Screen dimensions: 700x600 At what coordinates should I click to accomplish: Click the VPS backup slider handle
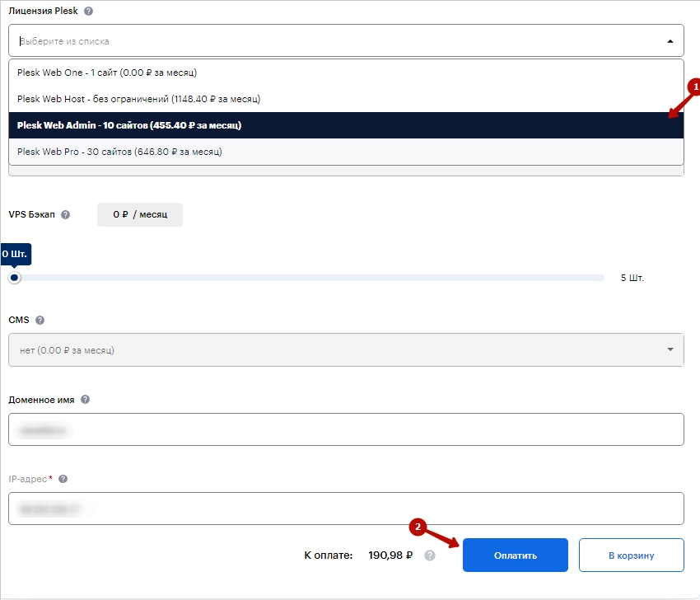click(14, 278)
